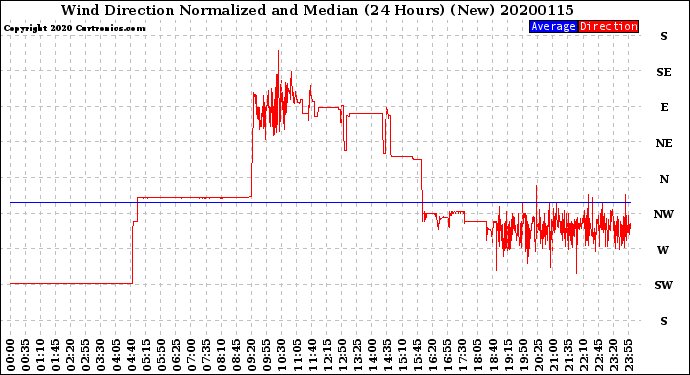Click the time label '10:30'
This screenshot has width=690, height=375.
pos(281,355)
